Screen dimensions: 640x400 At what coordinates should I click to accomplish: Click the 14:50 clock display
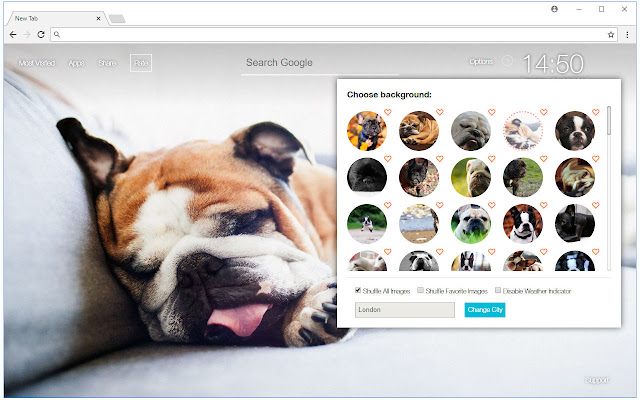[553, 64]
